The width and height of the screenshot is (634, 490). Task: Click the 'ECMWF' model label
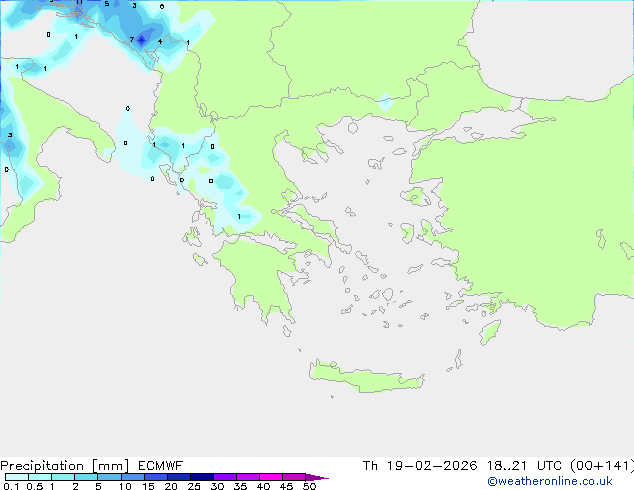161,466
